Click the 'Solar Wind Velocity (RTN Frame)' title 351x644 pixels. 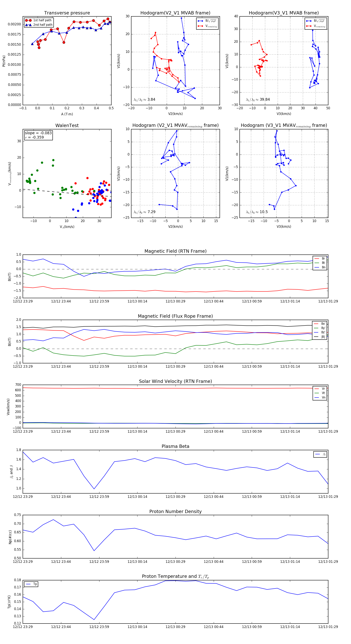[x=175, y=381]
